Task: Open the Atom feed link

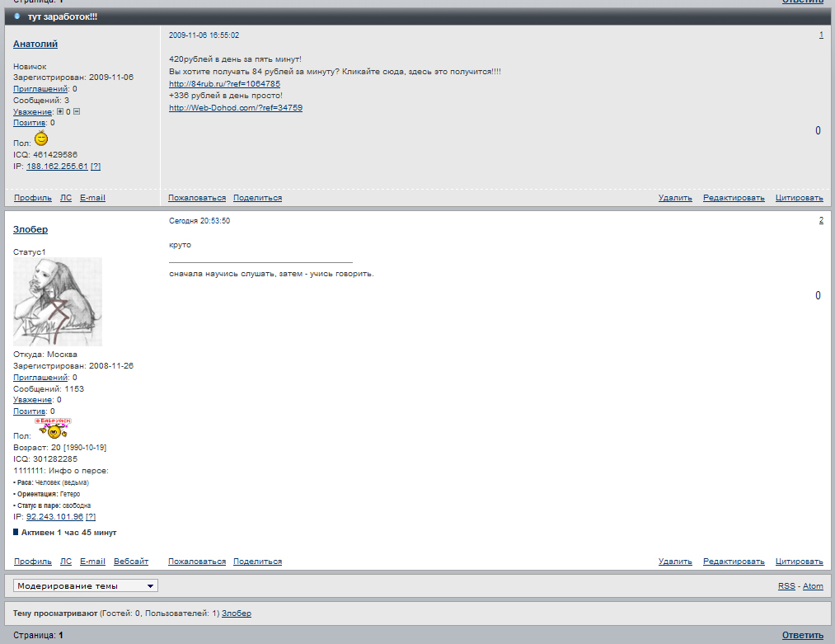Action: (814, 586)
